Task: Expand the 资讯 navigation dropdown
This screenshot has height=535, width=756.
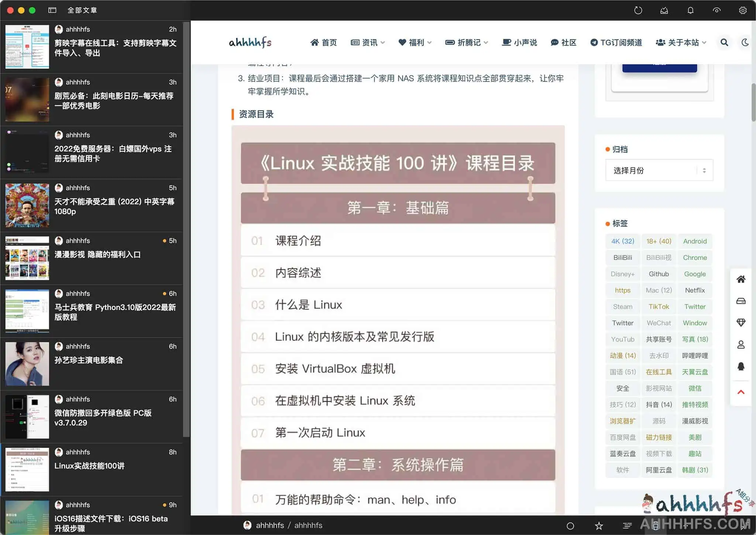Action: (x=367, y=42)
